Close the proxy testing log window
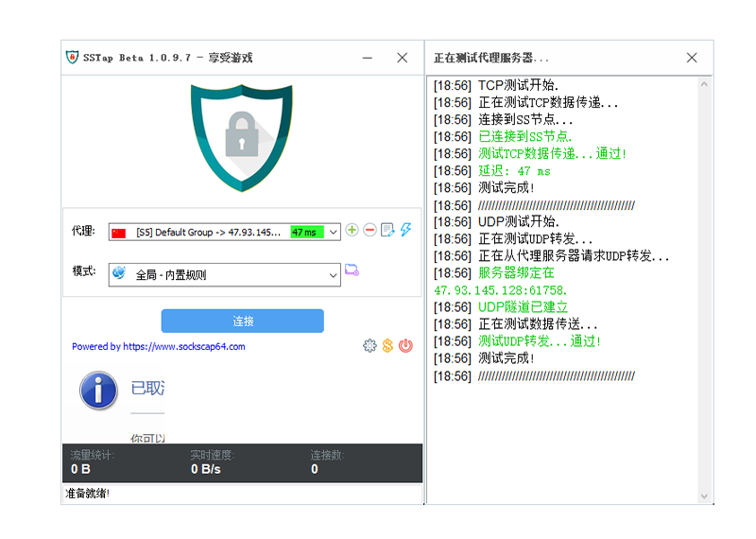756x539 pixels. tap(692, 58)
